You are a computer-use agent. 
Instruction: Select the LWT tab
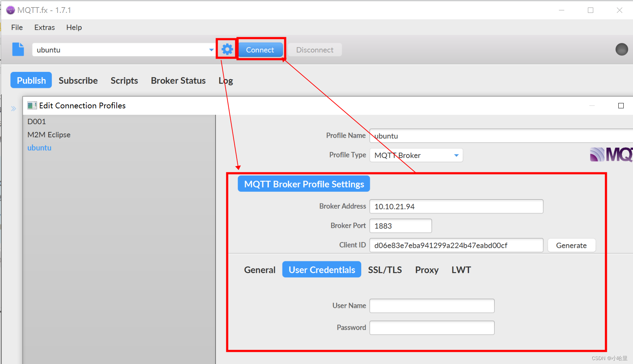[x=461, y=270]
